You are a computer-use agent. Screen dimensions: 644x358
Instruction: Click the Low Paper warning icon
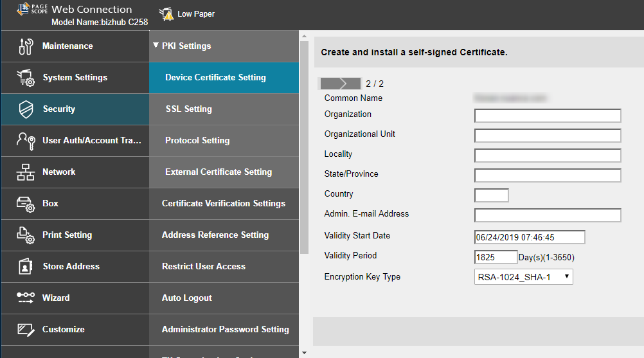click(x=166, y=14)
